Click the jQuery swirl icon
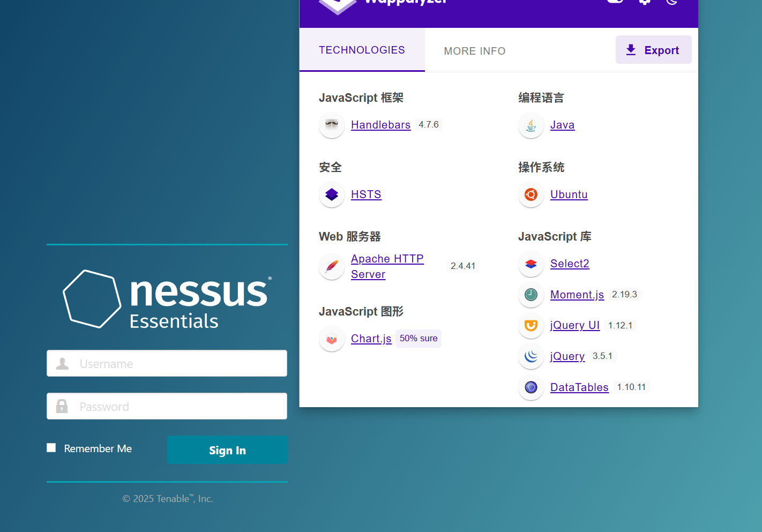 click(x=531, y=356)
